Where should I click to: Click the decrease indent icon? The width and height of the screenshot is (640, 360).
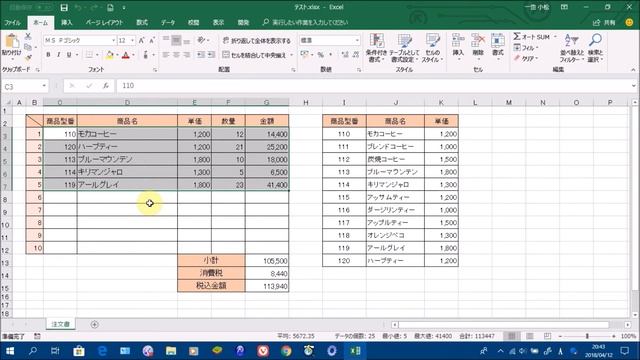pyautogui.click(x=201, y=55)
